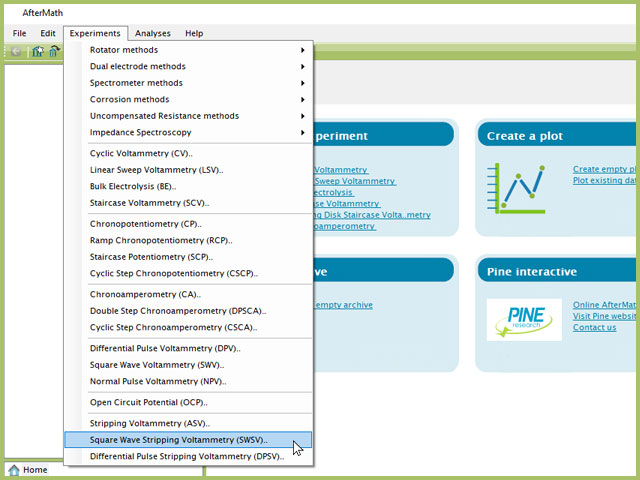Click the Plot existing data link

coord(604,180)
